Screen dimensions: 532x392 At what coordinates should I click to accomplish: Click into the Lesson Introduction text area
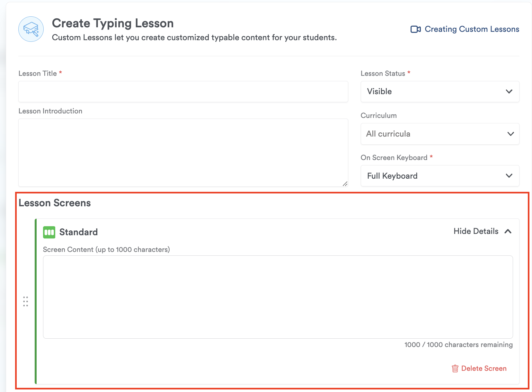[183, 153]
